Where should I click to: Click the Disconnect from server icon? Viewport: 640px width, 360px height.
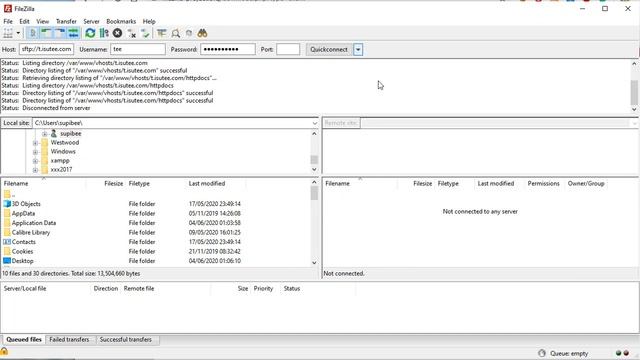point(131,33)
